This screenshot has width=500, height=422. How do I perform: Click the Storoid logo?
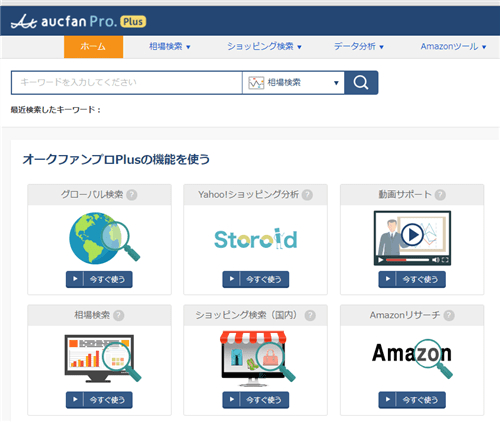point(256,239)
